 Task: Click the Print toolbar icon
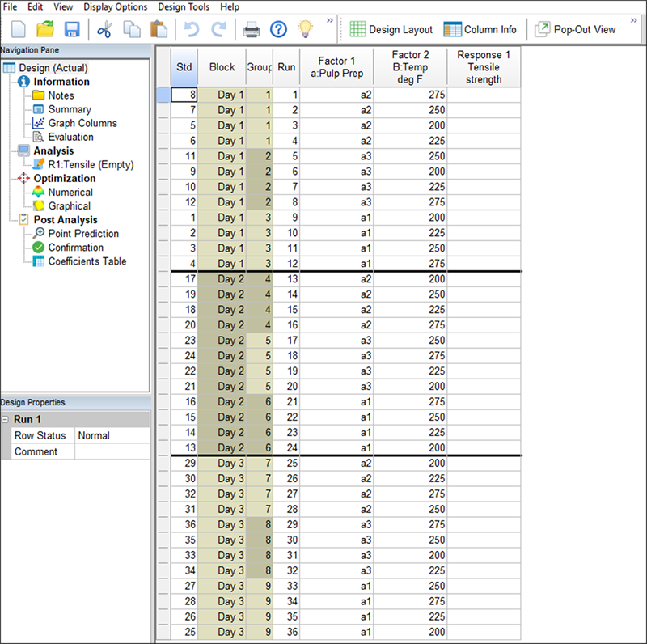pyautogui.click(x=252, y=30)
